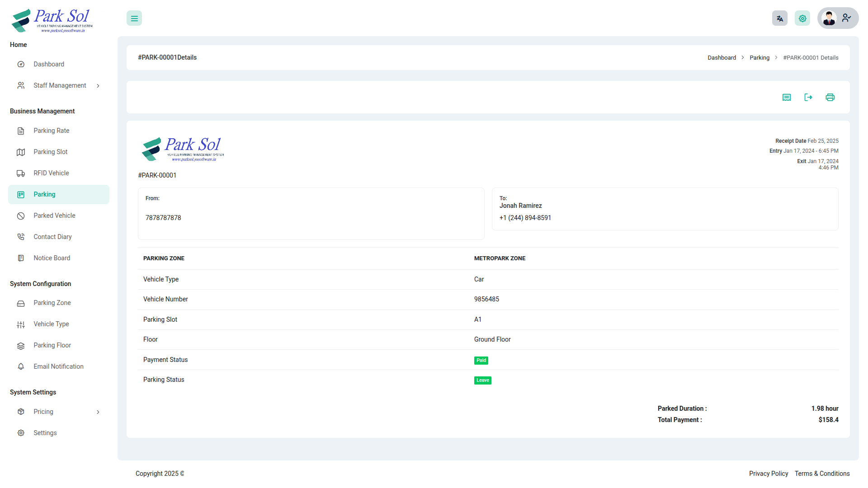Click the Jonah Ramirez recipient name
Screen dimensions: 868x488
520,206
